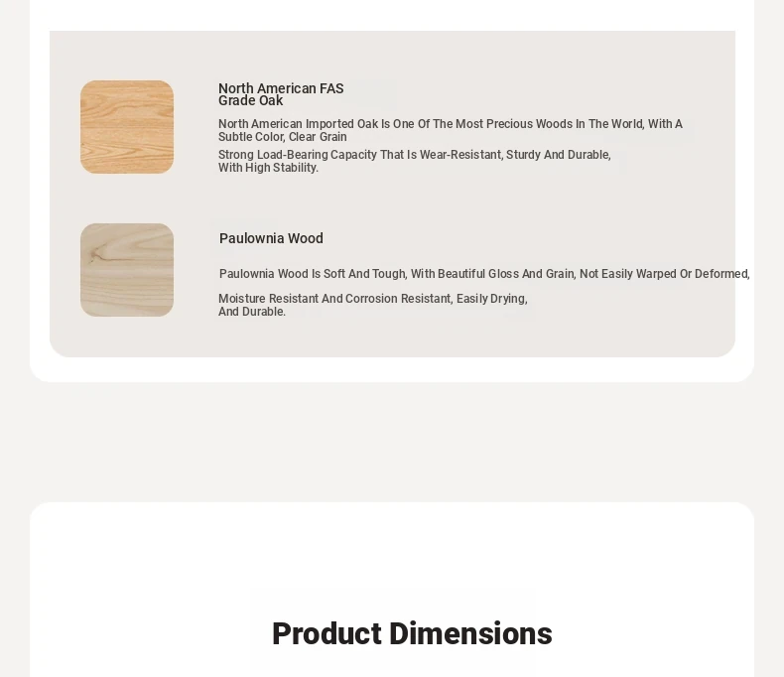Screen dimensions: 784x677
Task: Click the 'Sturdy And Durable' phrase
Action: (559, 155)
